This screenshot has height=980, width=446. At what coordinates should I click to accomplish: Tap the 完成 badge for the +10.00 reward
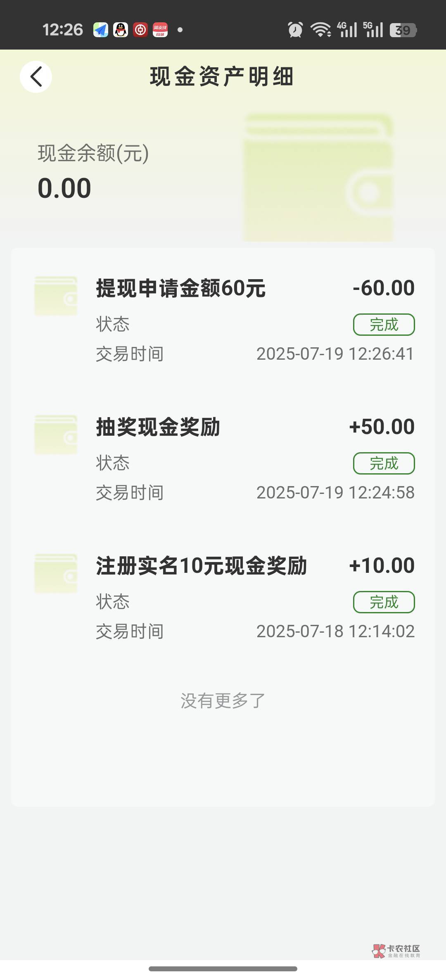point(384,602)
